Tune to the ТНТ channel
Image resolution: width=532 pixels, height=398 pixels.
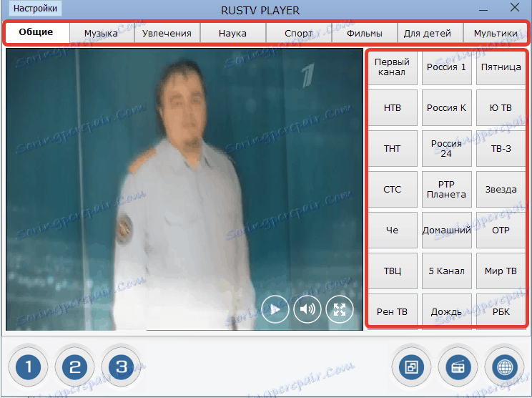(393, 149)
